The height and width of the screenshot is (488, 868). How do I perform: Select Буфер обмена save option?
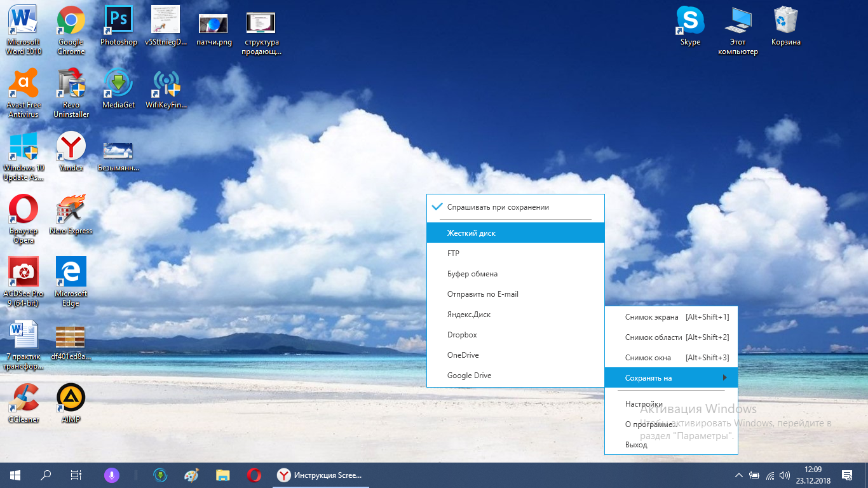(x=515, y=273)
